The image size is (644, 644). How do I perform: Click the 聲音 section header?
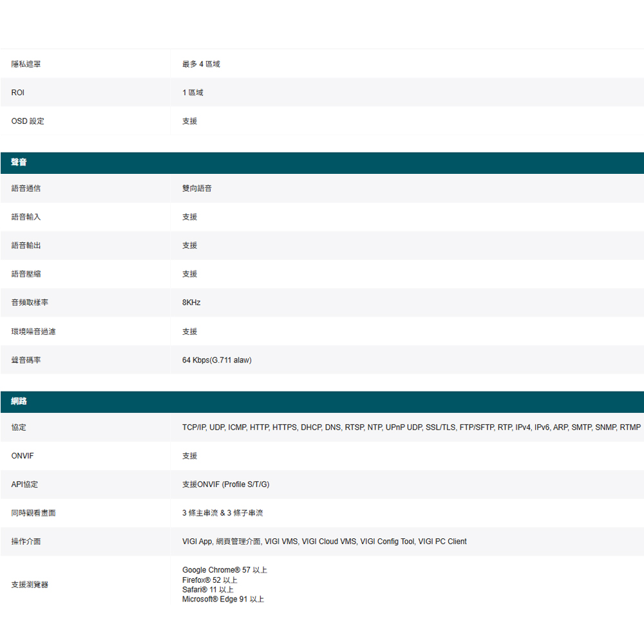point(19,163)
